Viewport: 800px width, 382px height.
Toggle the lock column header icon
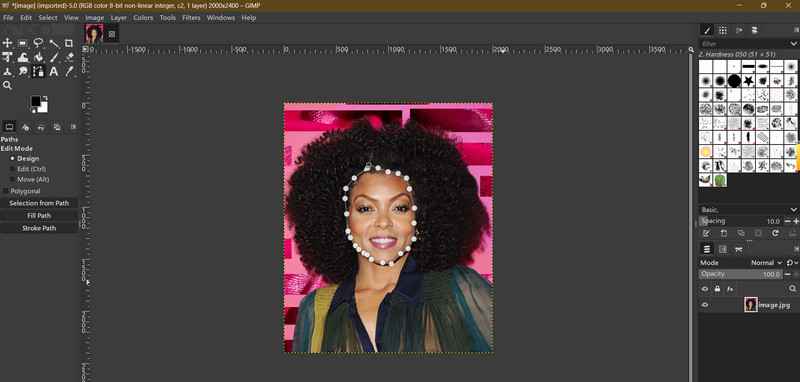pos(717,289)
